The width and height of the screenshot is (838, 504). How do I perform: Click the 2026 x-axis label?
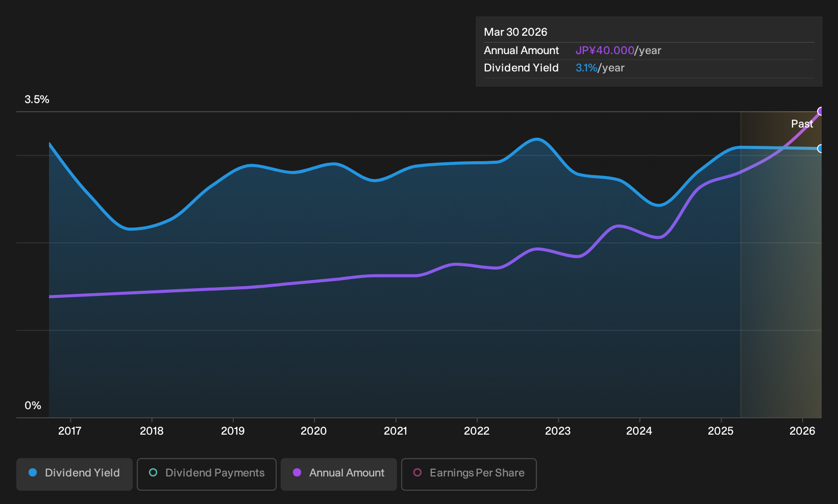tap(802, 431)
